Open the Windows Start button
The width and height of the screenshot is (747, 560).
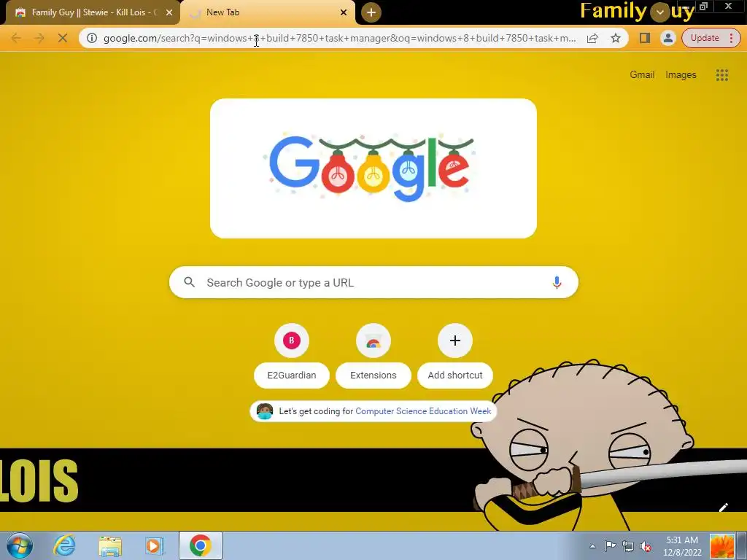[x=20, y=545]
